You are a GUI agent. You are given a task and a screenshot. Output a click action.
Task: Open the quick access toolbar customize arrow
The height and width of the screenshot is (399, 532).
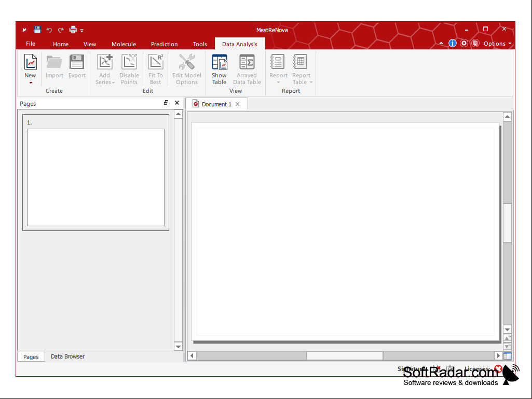(82, 31)
